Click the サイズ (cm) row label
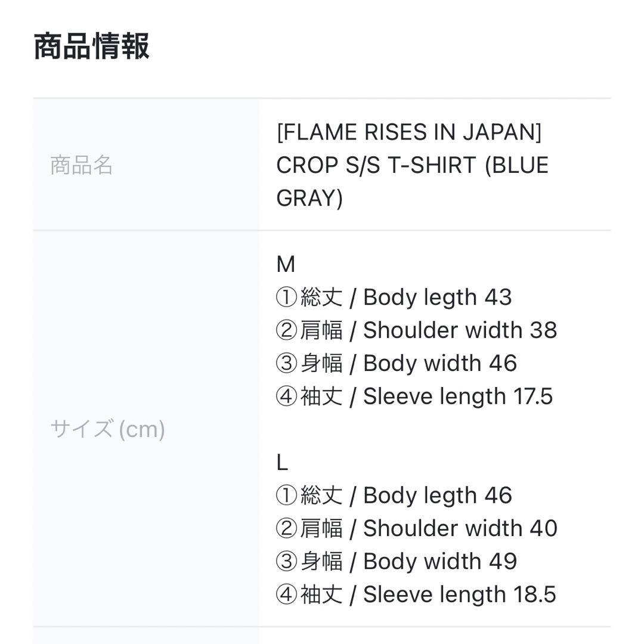This screenshot has height=644, width=644. coord(107,429)
